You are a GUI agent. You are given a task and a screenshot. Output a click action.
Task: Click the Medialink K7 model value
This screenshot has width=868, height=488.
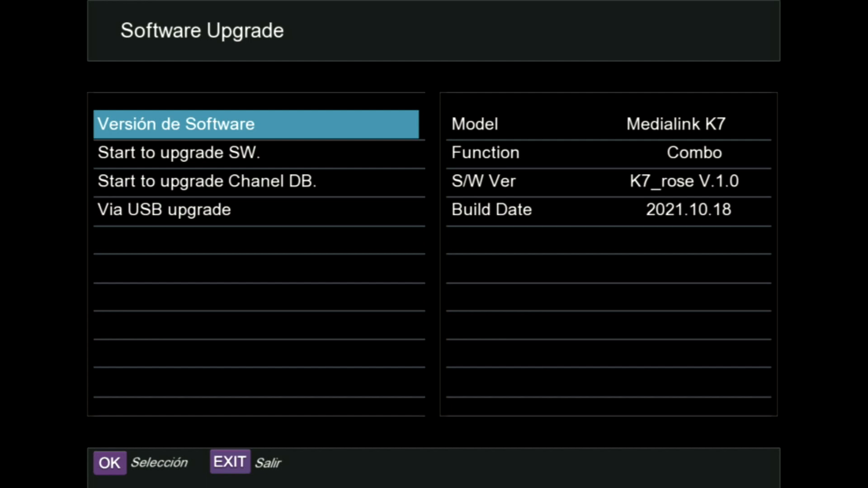676,124
